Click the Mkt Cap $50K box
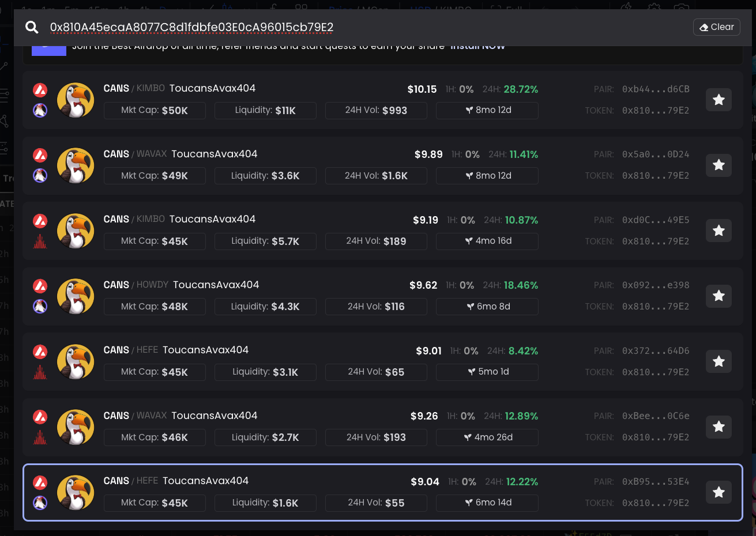The image size is (756, 536). click(155, 111)
